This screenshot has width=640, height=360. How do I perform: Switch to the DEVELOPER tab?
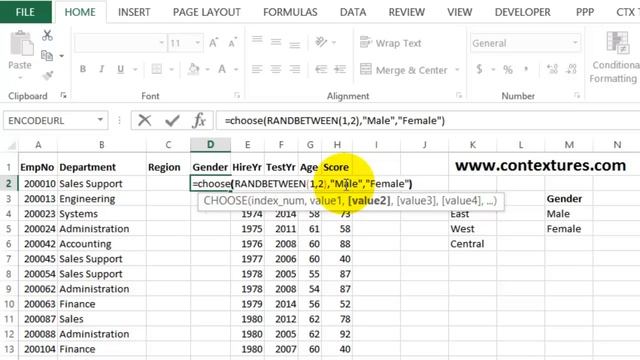click(522, 12)
